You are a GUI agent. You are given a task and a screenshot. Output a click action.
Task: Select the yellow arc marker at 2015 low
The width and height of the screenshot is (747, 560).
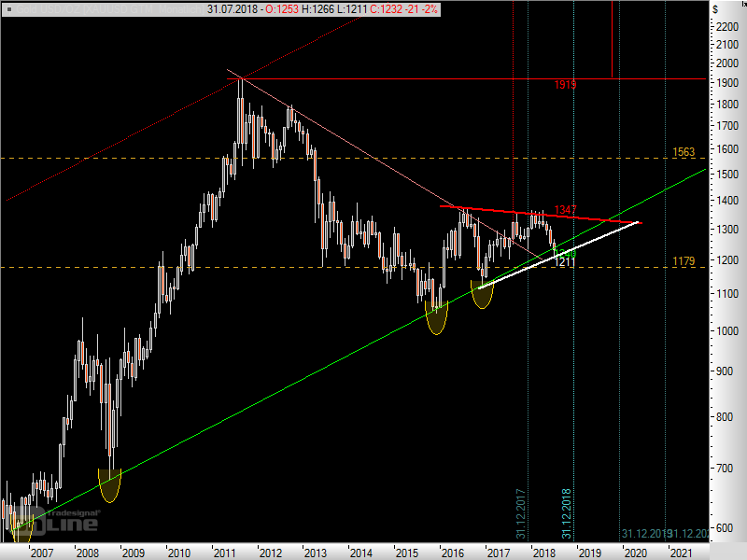coord(436,318)
